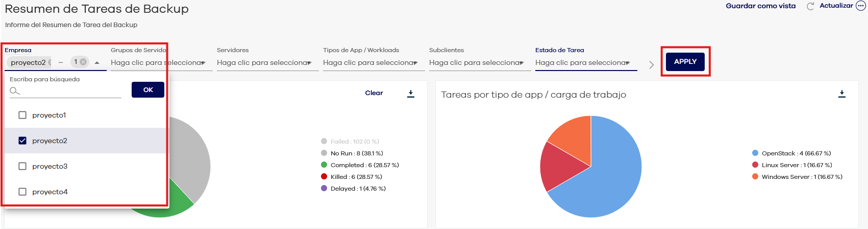Click the magnifier icon in the search box
The image size is (868, 229).
click(x=14, y=90)
